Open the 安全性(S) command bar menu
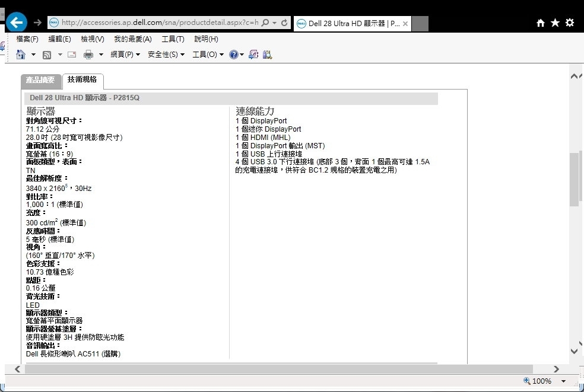 (x=166, y=55)
